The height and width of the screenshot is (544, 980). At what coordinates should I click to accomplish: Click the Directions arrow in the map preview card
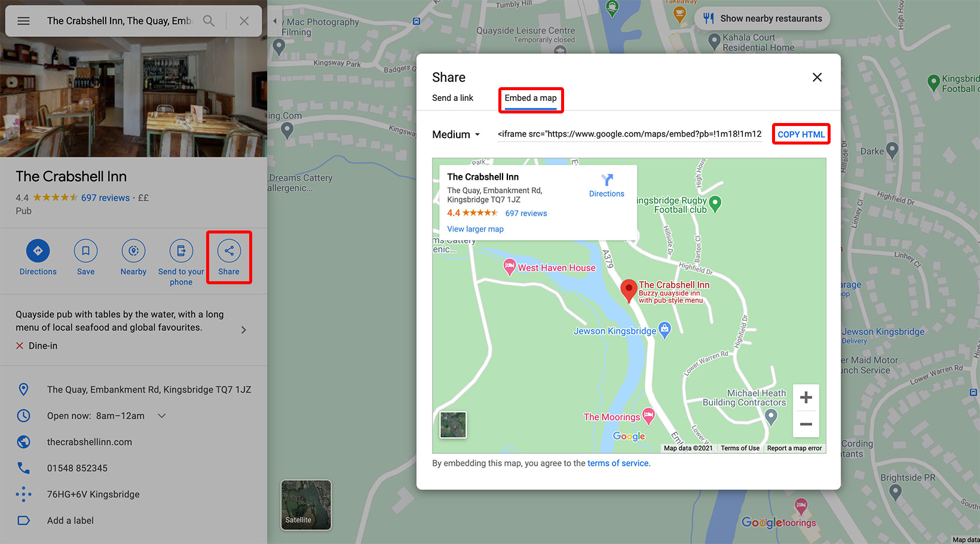click(x=607, y=181)
